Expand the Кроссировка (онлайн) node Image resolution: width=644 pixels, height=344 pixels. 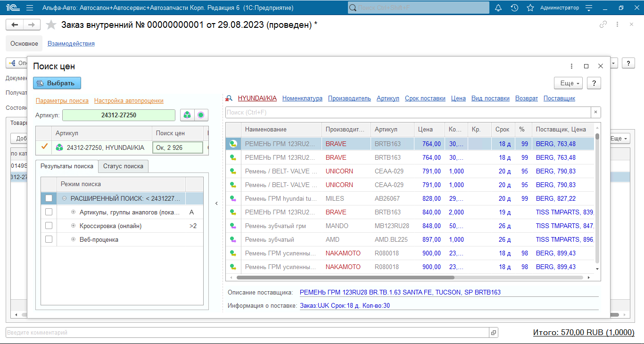point(73,226)
